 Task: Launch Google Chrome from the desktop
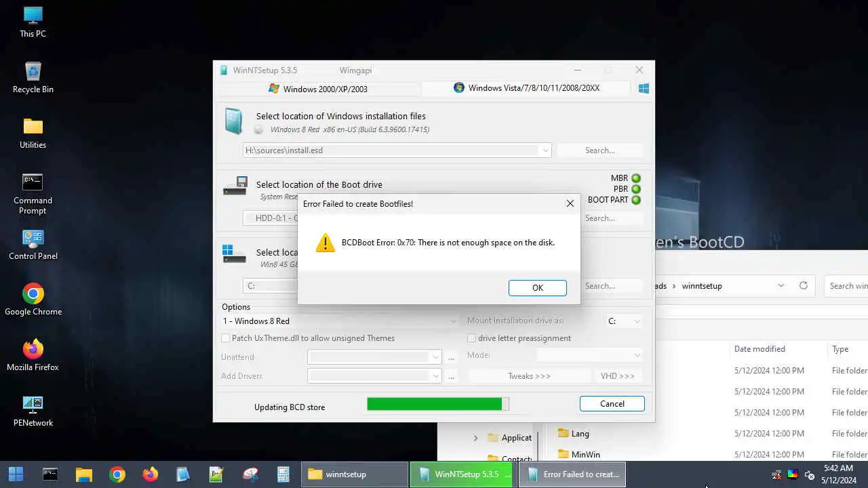coord(33,300)
